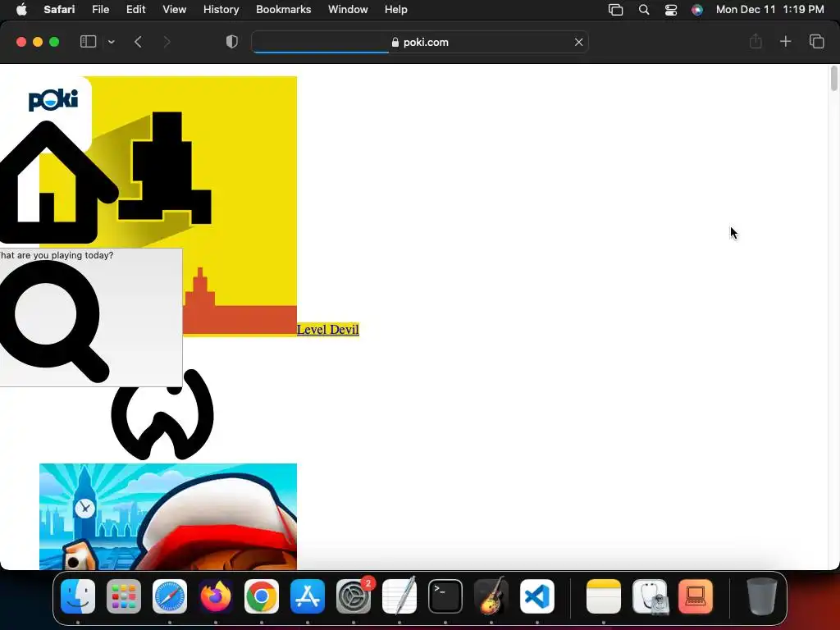Open Notes from the Dock
The height and width of the screenshot is (630, 840).
coord(604,596)
